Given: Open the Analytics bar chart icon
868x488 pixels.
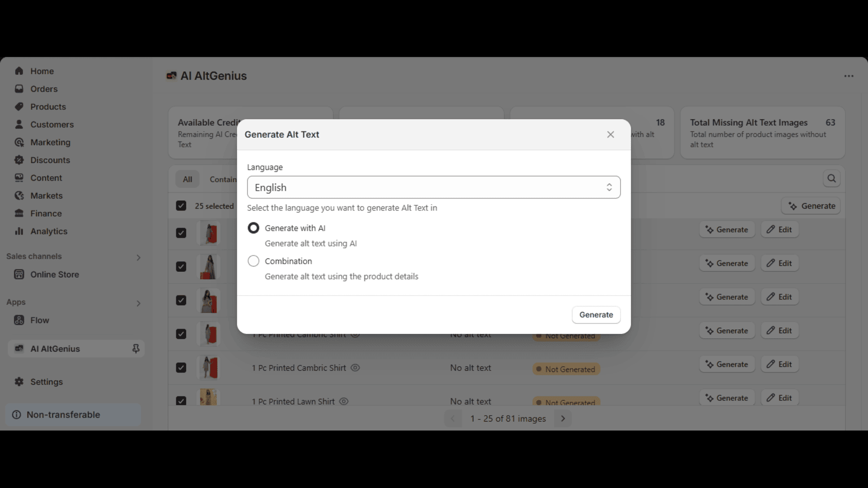Looking at the screenshot, I should click(x=19, y=231).
